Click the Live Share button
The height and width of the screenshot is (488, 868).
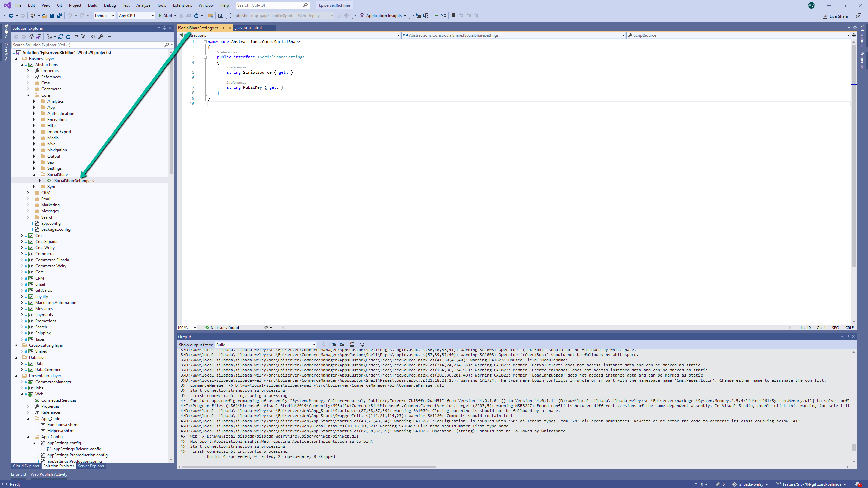835,16
